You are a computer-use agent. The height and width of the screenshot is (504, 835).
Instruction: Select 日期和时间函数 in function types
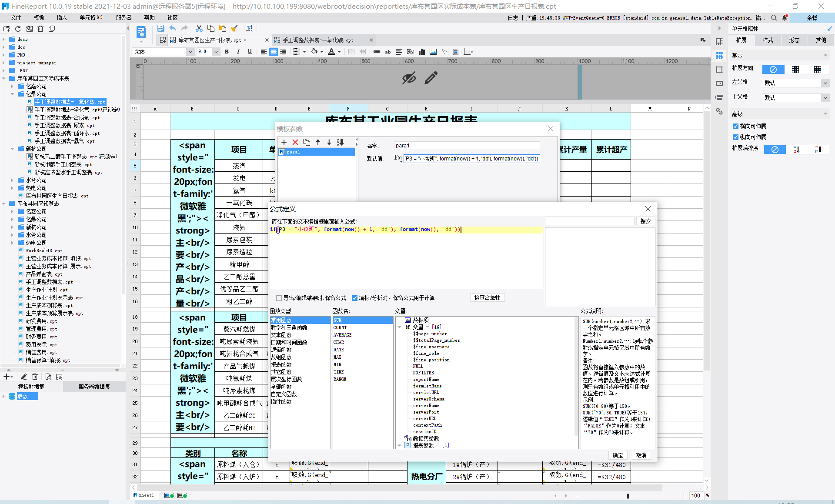pyautogui.click(x=289, y=342)
